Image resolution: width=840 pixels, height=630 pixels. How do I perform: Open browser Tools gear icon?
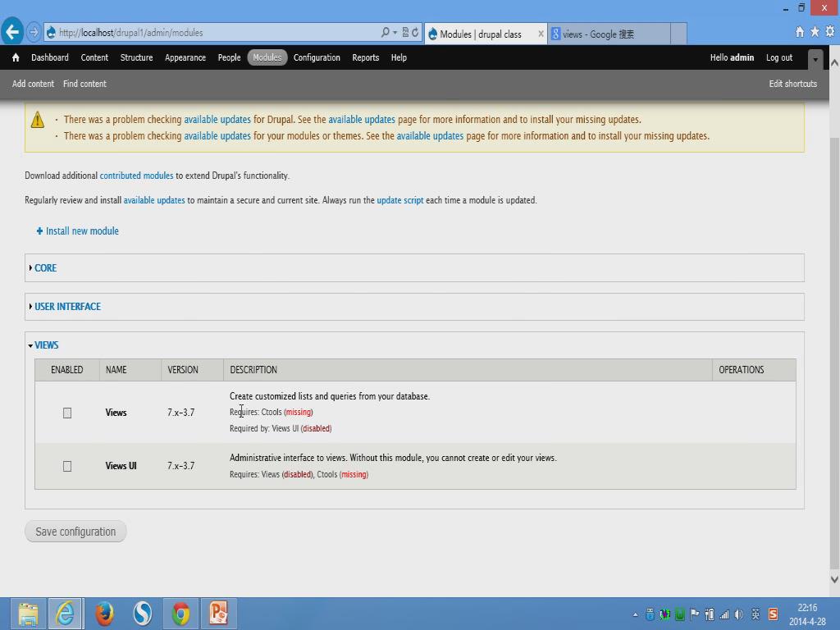pos(830,32)
